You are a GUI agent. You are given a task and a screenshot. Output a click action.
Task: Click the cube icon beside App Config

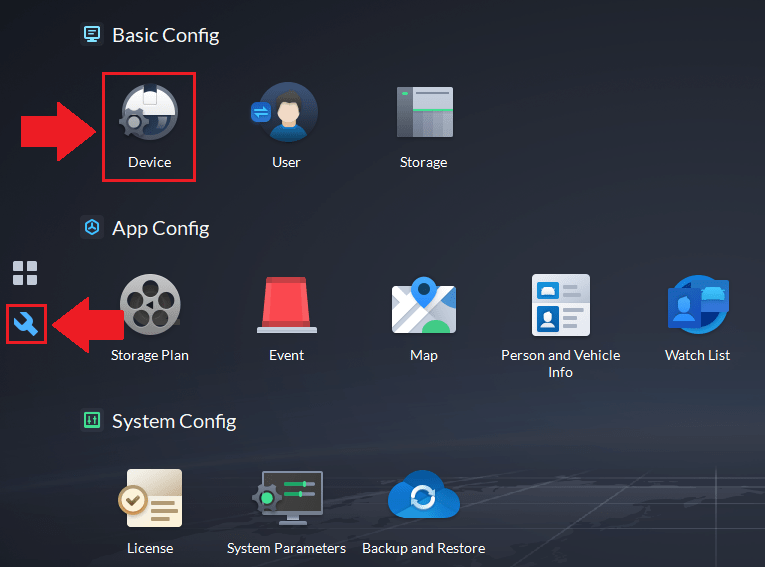coord(92,228)
